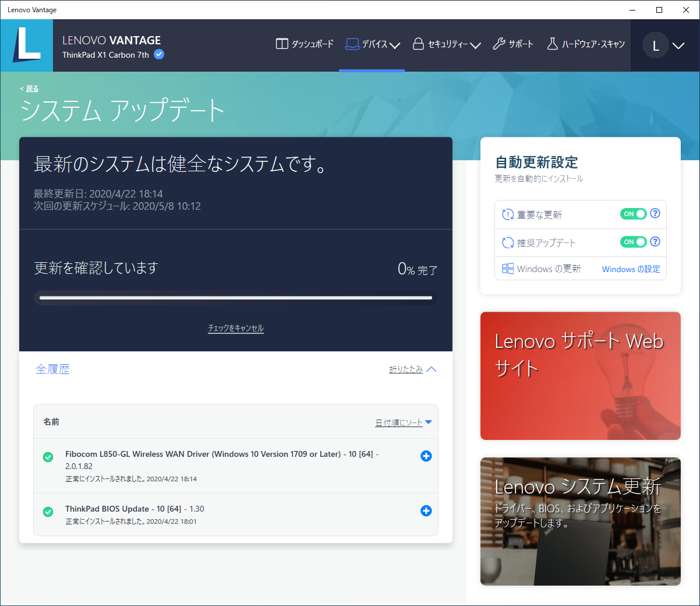Viewport: 700px width, 606px height.
Task: Click 次回の更新スケジュール text
Action: pos(117,206)
